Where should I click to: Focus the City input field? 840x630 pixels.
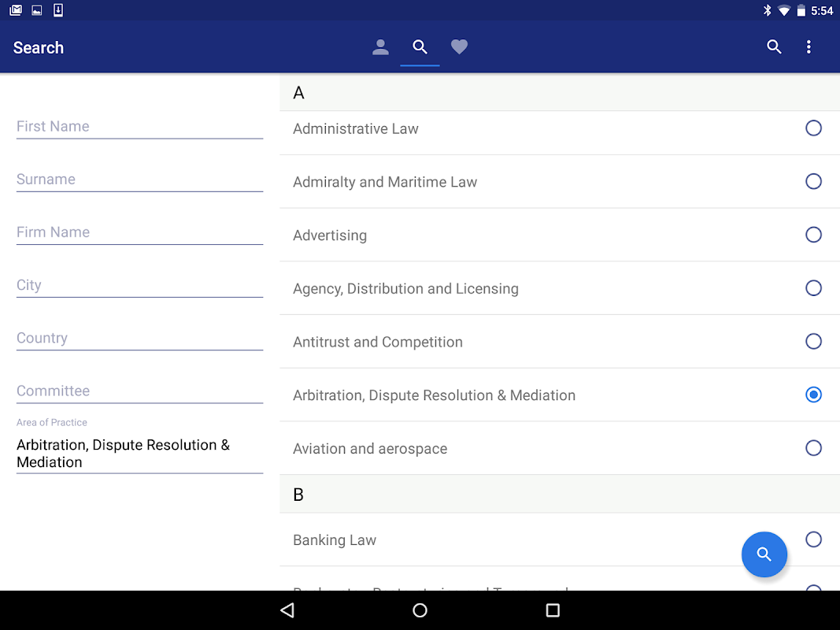pos(140,286)
